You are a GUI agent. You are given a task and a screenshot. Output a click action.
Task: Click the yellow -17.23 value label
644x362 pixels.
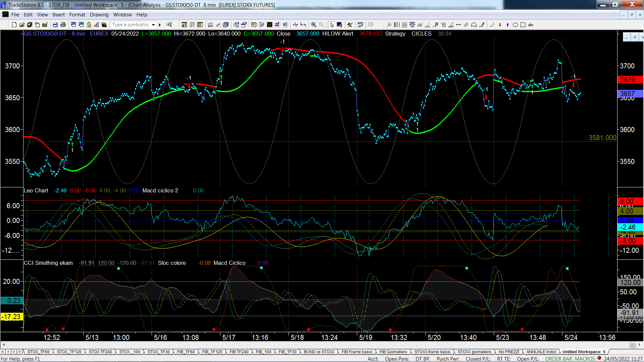(x=12, y=317)
